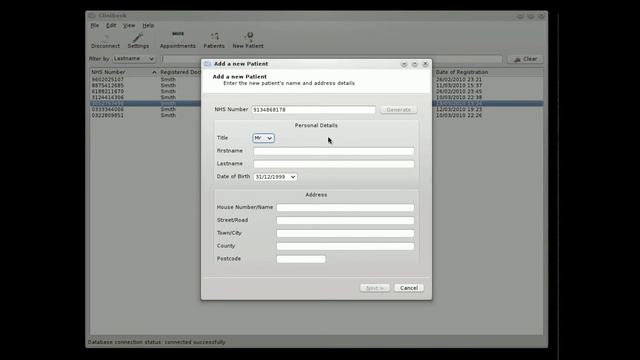Screen dimensions: 640x360
Task: Click the Street/Road input field
Action: [345, 221]
